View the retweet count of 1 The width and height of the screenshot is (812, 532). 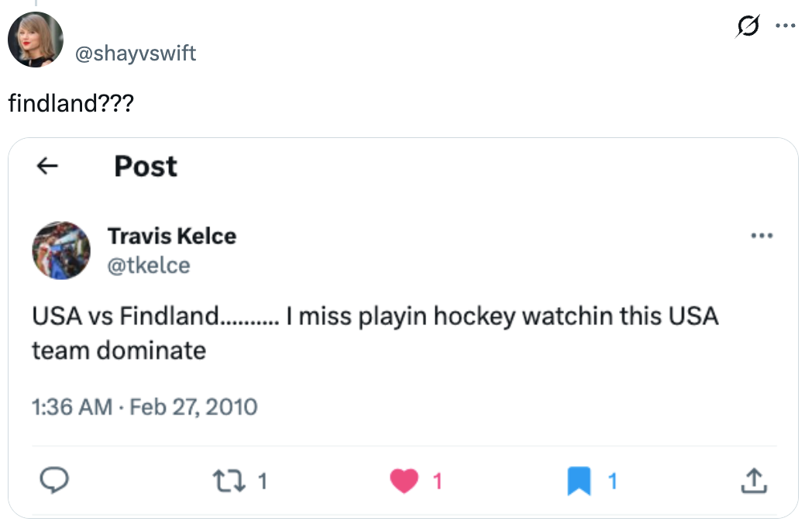[x=261, y=481]
